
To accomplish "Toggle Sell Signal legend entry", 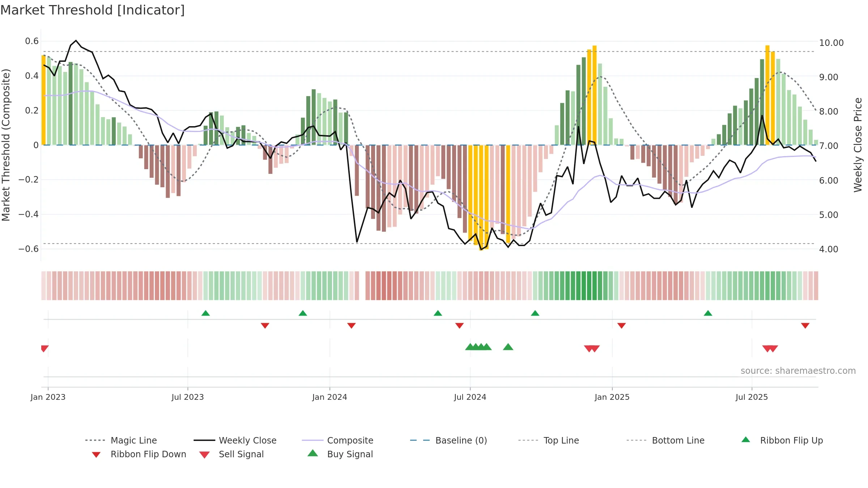I will 231,454.
